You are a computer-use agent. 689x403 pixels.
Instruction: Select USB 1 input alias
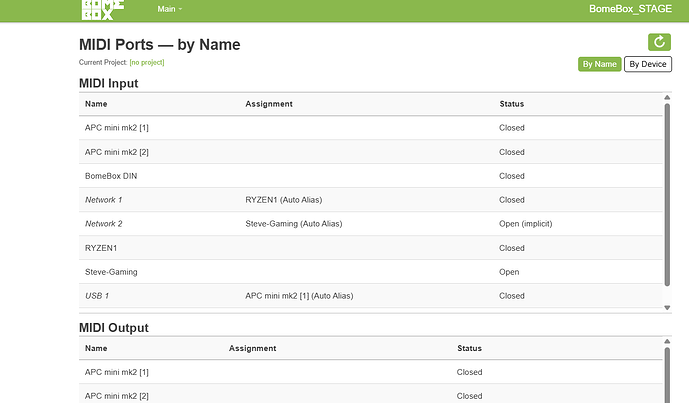pyautogui.click(x=97, y=296)
